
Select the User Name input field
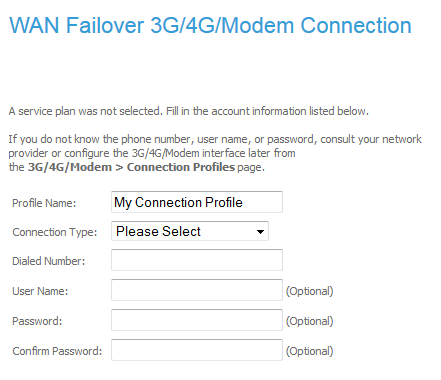click(x=197, y=290)
